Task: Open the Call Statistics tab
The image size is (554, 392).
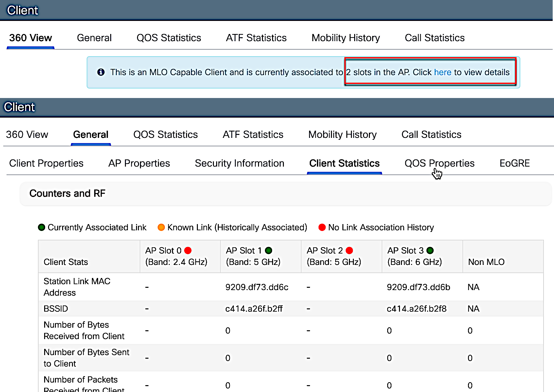Action: tap(431, 134)
